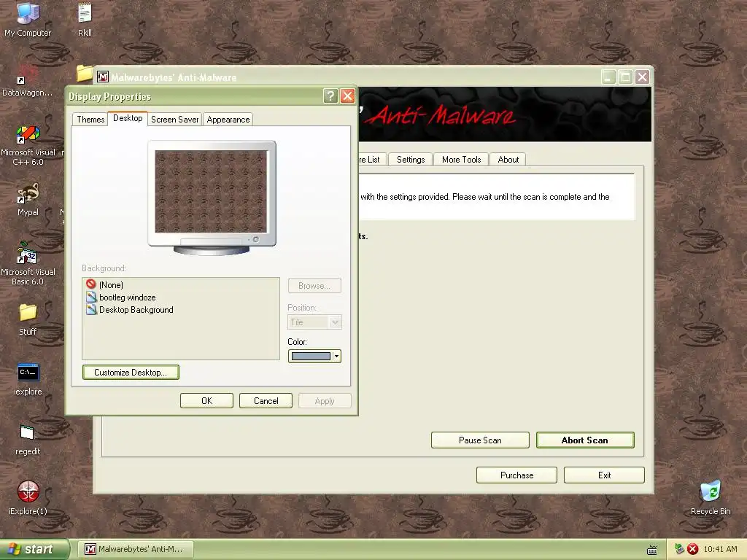
Task: Confirm Display Properties with OK
Action: pyautogui.click(x=206, y=401)
